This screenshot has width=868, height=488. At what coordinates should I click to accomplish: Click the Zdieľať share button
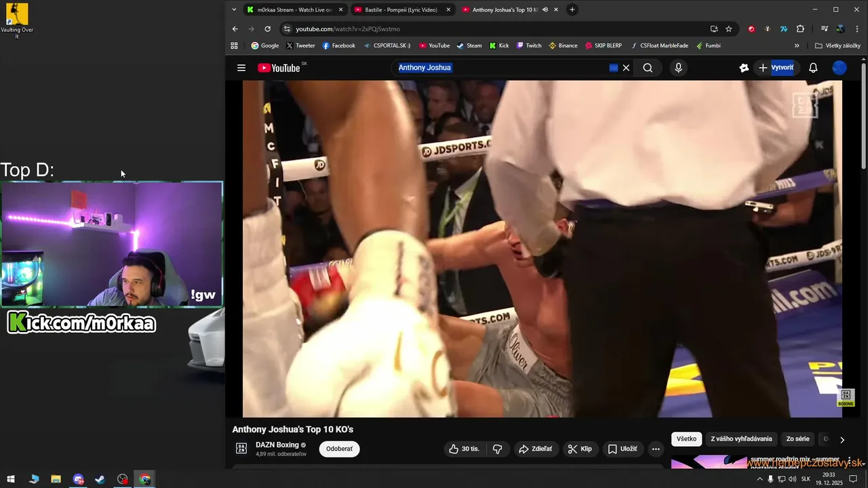coord(535,449)
